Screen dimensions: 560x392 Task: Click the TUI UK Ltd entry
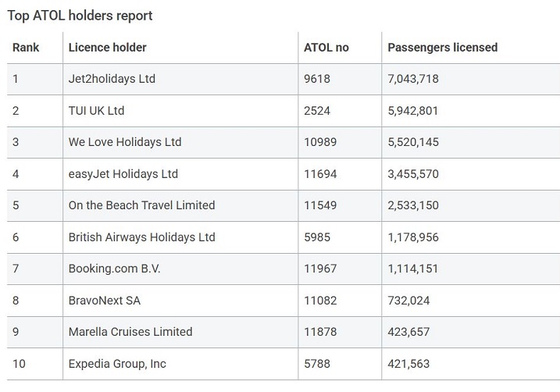(x=96, y=111)
